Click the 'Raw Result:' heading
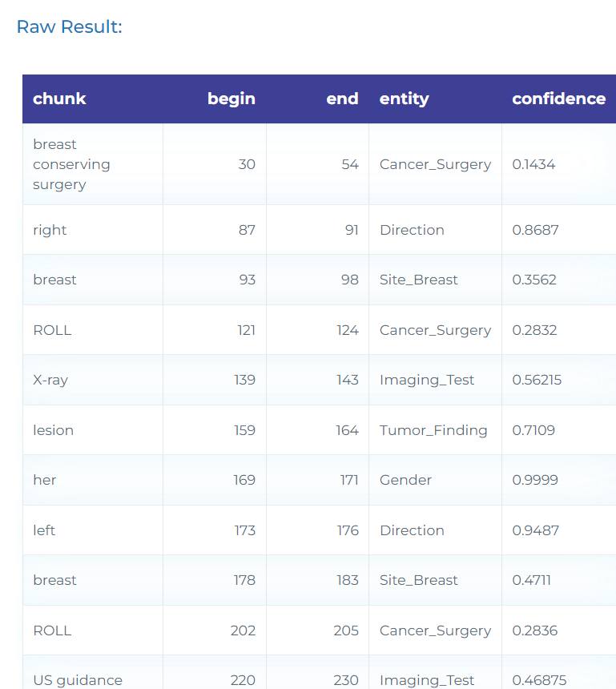The height and width of the screenshot is (689, 616). pyautogui.click(x=70, y=26)
